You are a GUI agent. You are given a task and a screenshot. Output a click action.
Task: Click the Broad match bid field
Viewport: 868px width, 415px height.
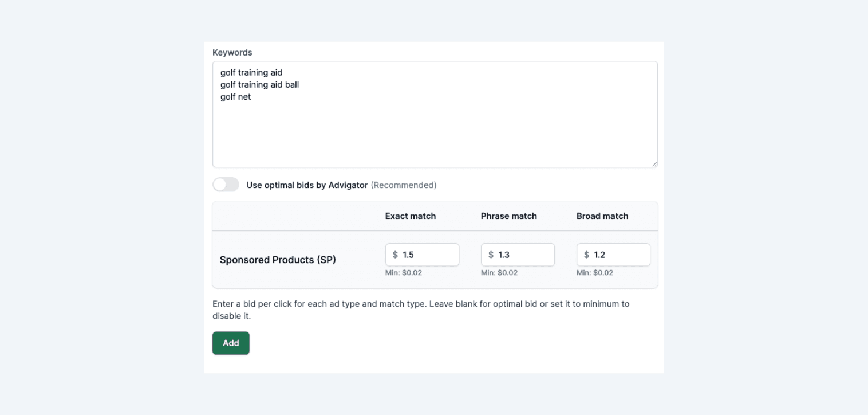tap(613, 255)
